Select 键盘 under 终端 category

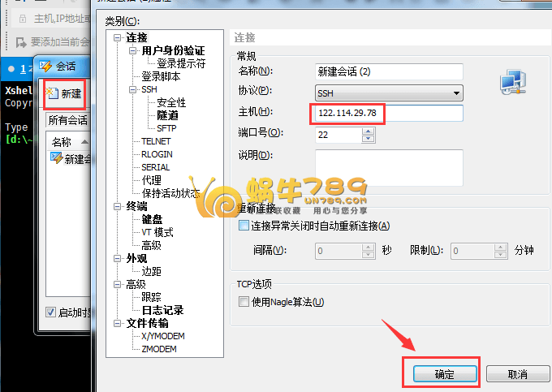click(x=152, y=219)
